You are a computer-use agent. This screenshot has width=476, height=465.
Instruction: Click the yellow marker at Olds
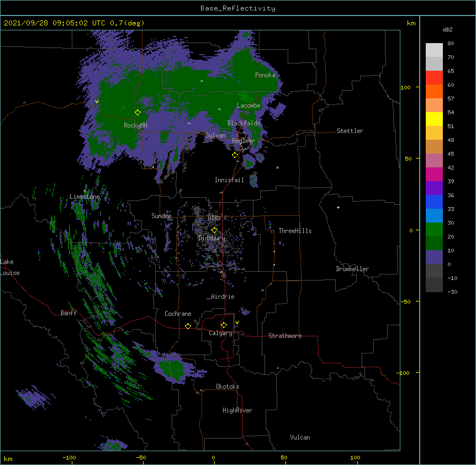point(214,230)
